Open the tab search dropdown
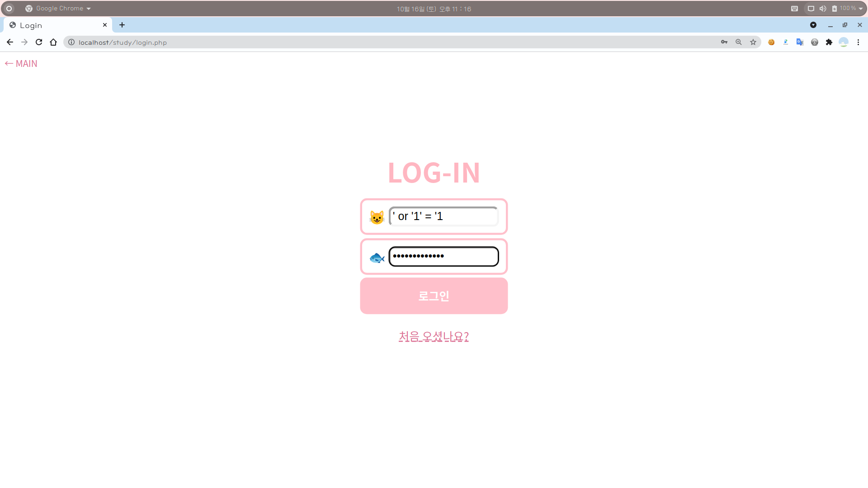This screenshot has width=868, height=488. 813,25
